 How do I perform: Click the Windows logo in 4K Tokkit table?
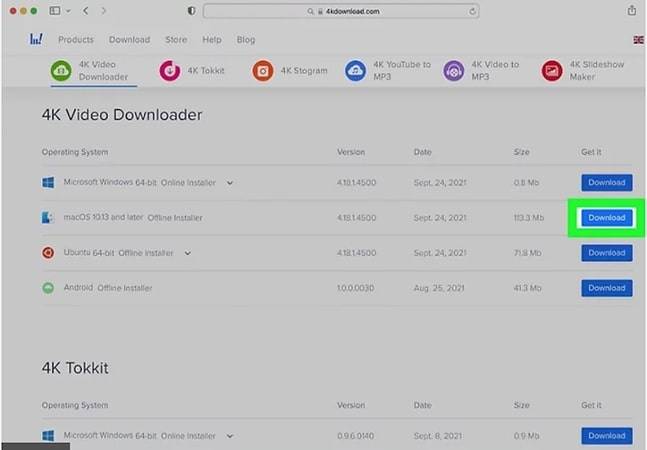pos(48,436)
